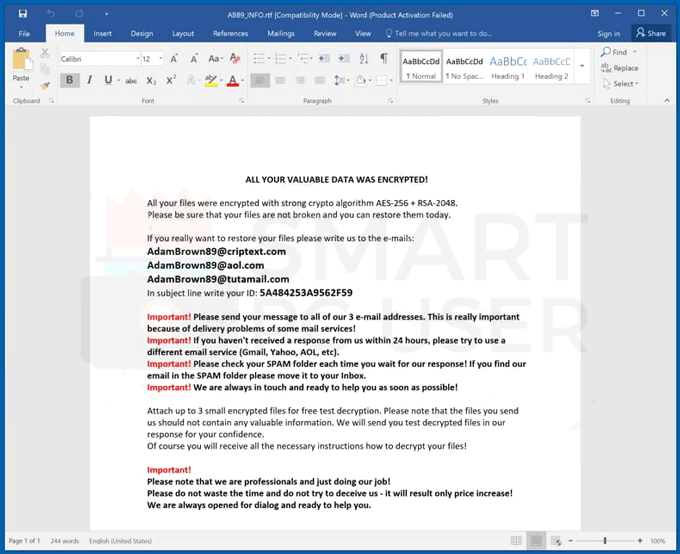This screenshot has width=680, height=554.
Task: Switch to the References tab
Action: (231, 33)
